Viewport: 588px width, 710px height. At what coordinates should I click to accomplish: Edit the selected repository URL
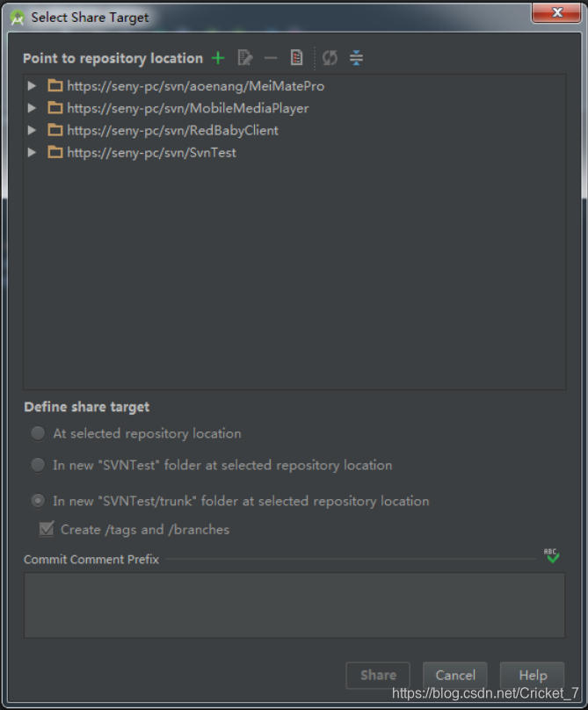coord(244,58)
